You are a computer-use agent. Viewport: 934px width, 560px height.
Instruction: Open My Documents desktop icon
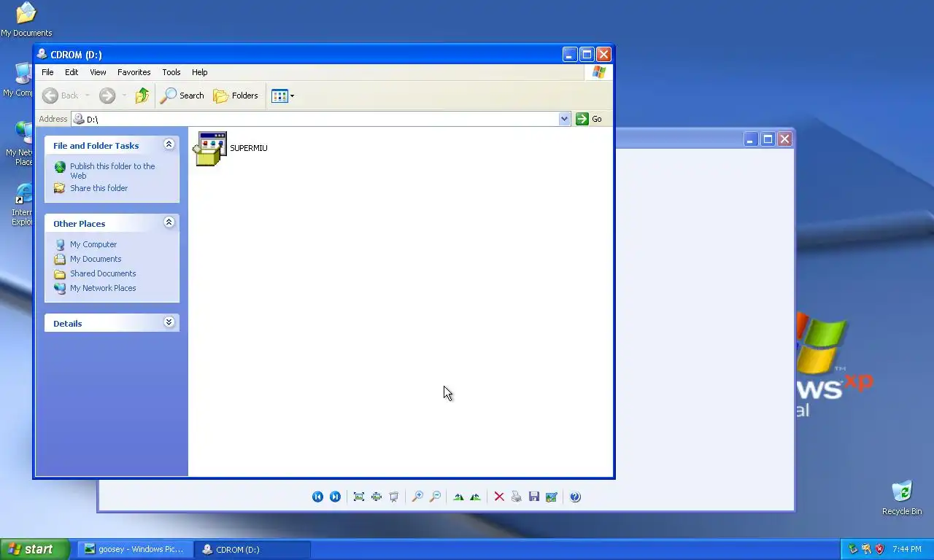pyautogui.click(x=26, y=19)
